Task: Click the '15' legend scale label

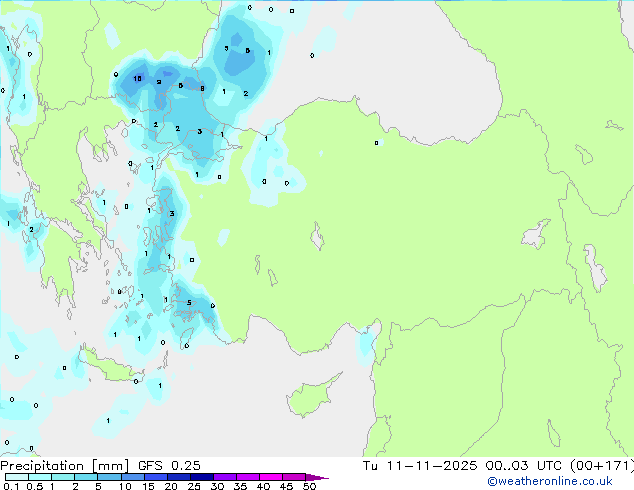Action: 148,486
